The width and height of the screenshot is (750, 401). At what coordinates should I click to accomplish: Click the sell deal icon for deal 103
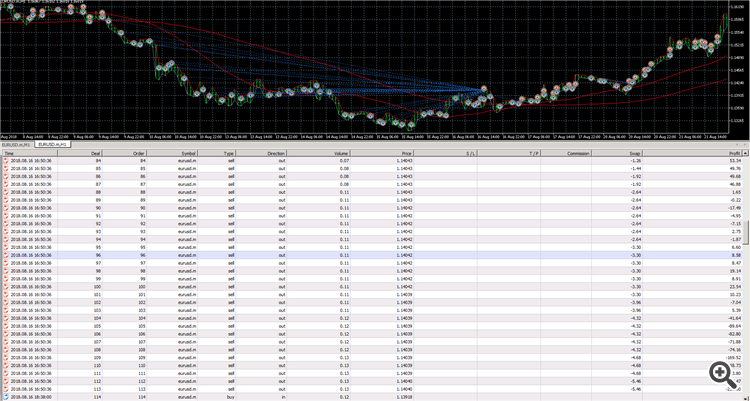(6, 311)
